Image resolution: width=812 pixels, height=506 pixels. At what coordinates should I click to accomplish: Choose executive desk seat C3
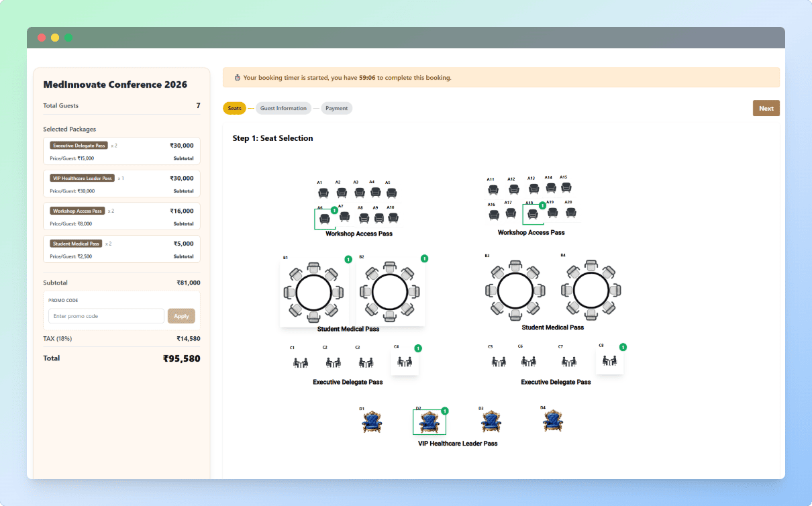[x=366, y=362]
